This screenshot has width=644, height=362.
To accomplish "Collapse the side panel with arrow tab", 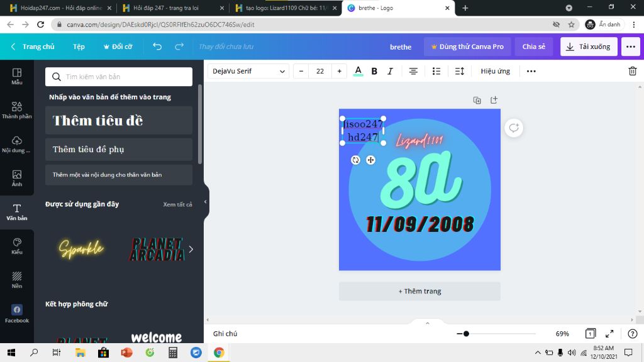I will coord(206,202).
